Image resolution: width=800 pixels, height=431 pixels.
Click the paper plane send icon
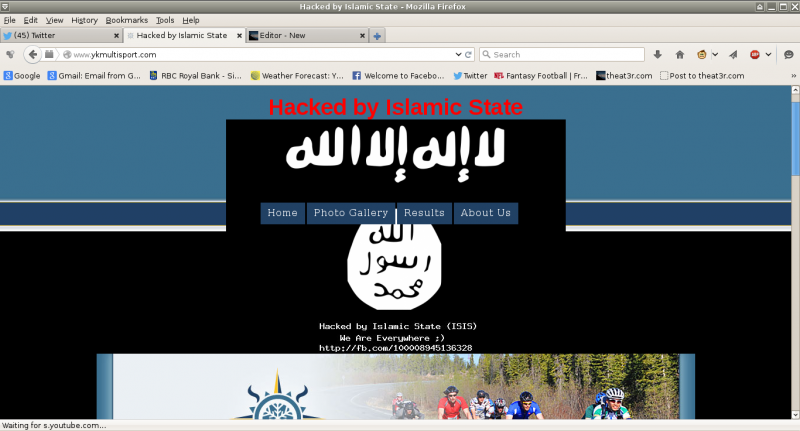coord(733,55)
